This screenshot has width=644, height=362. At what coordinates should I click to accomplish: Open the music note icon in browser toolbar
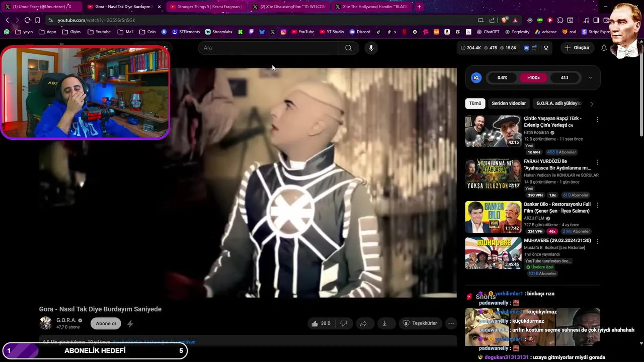click(x=586, y=20)
